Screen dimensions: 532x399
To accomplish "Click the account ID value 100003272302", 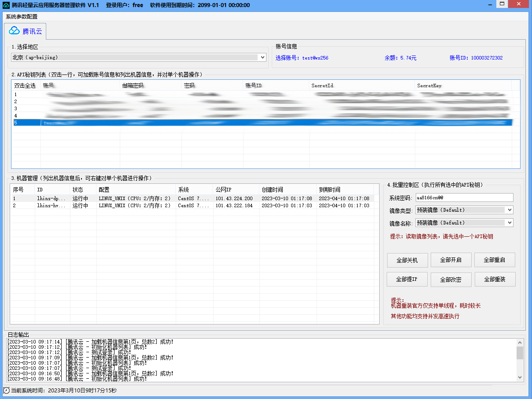I will (487, 58).
